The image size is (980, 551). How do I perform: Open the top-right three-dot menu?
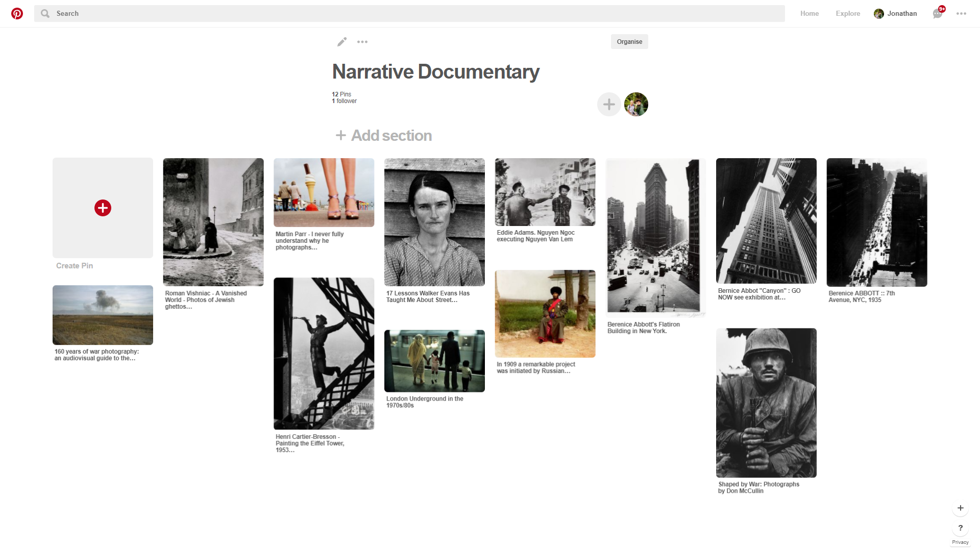[961, 14]
